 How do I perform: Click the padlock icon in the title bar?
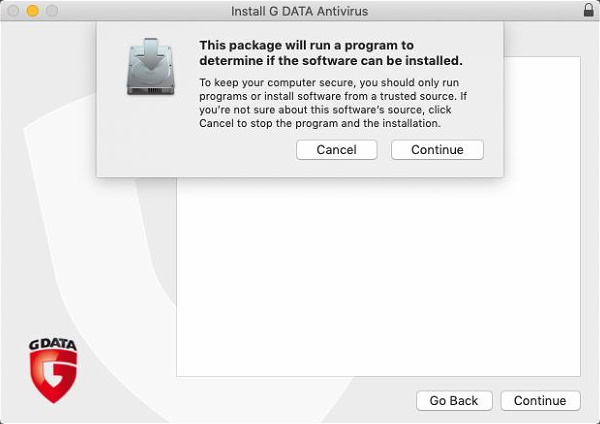589,10
